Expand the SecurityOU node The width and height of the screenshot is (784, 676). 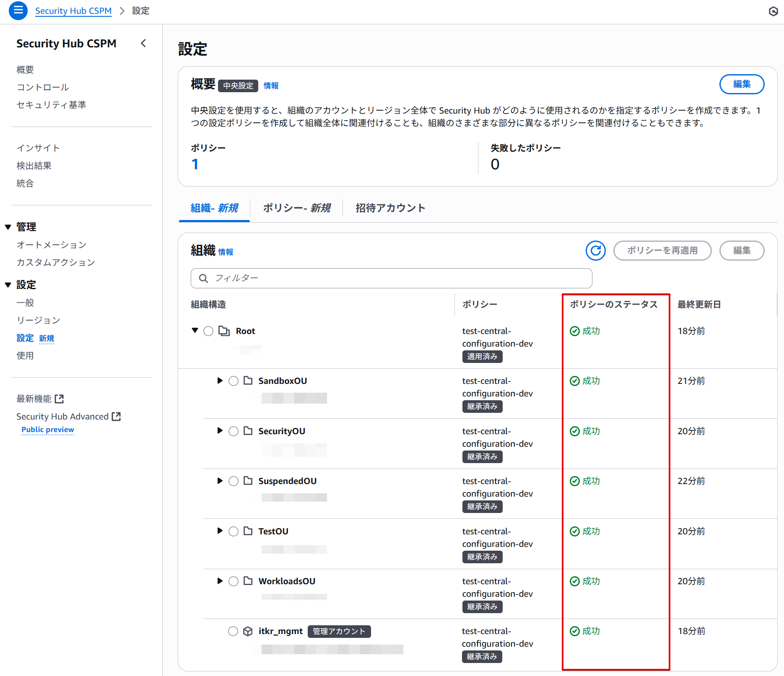click(x=220, y=430)
